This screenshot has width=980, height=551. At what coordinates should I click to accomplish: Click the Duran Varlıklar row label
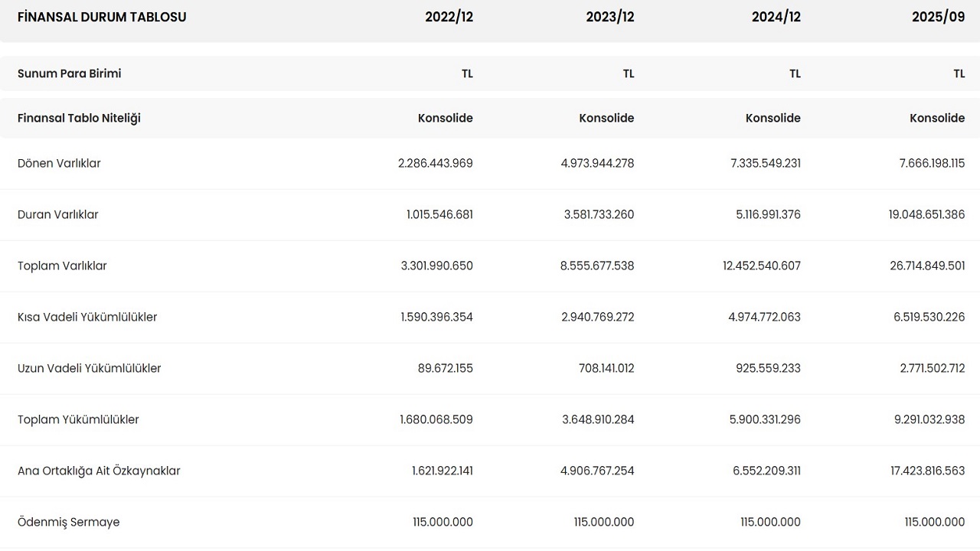pyautogui.click(x=58, y=214)
